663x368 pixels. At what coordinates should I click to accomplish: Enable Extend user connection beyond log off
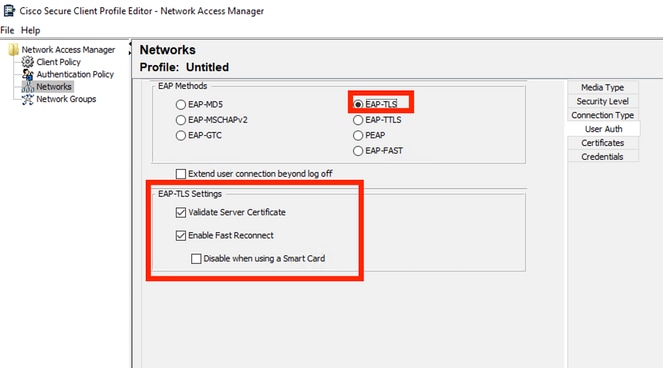[x=181, y=174]
